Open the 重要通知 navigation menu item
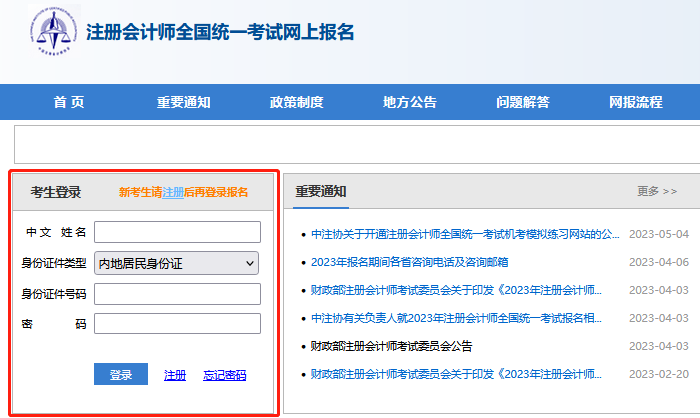The image size is (700, 418). point(183,102)
